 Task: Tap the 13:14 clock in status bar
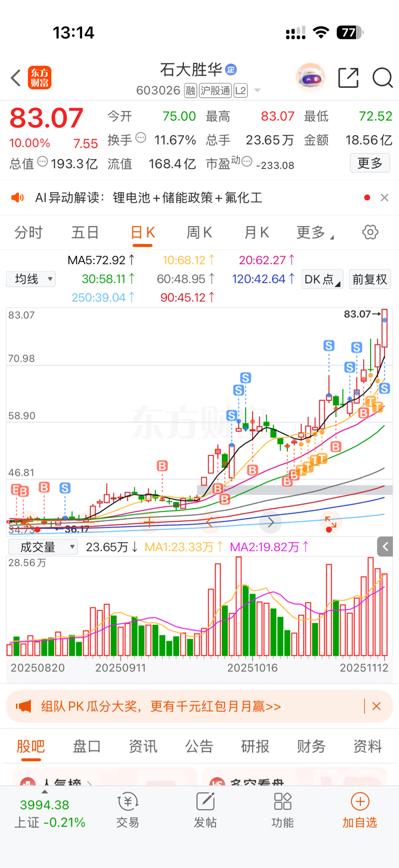[x=73, y=33]
